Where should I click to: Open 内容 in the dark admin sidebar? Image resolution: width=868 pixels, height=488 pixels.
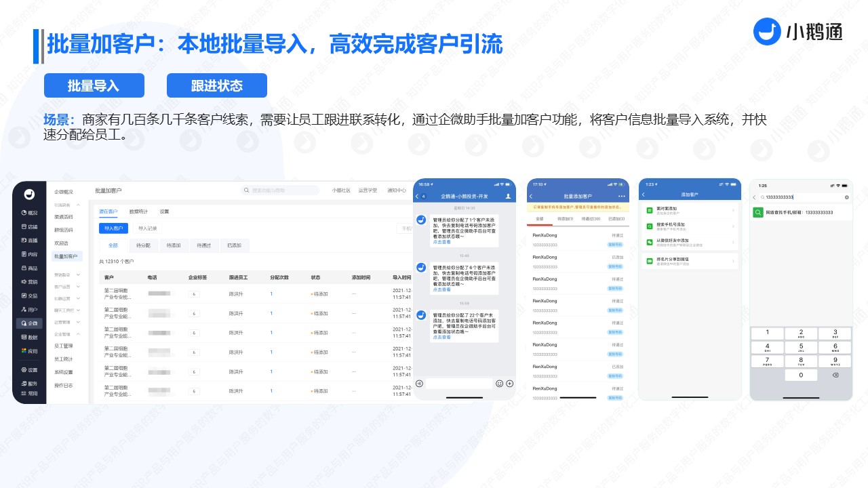pos(29,254)
